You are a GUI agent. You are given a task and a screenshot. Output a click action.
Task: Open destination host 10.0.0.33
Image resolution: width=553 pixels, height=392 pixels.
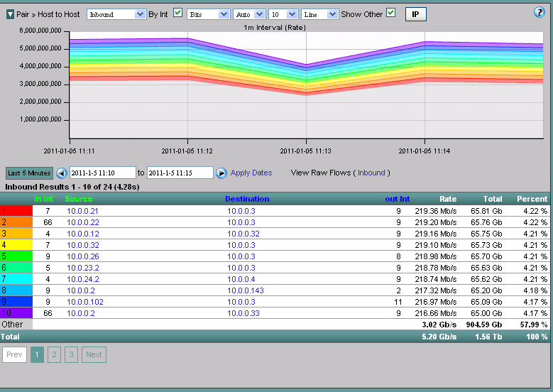tap(243, 313)
